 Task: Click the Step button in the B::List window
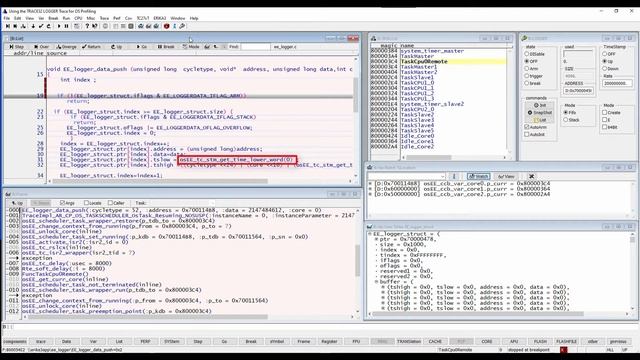pos(17,47)
